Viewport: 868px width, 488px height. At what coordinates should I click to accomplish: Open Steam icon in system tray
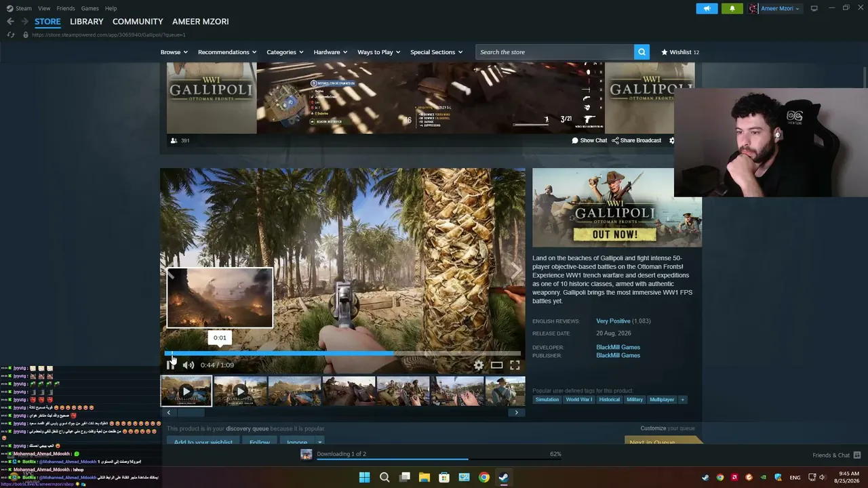pos(705,477)
